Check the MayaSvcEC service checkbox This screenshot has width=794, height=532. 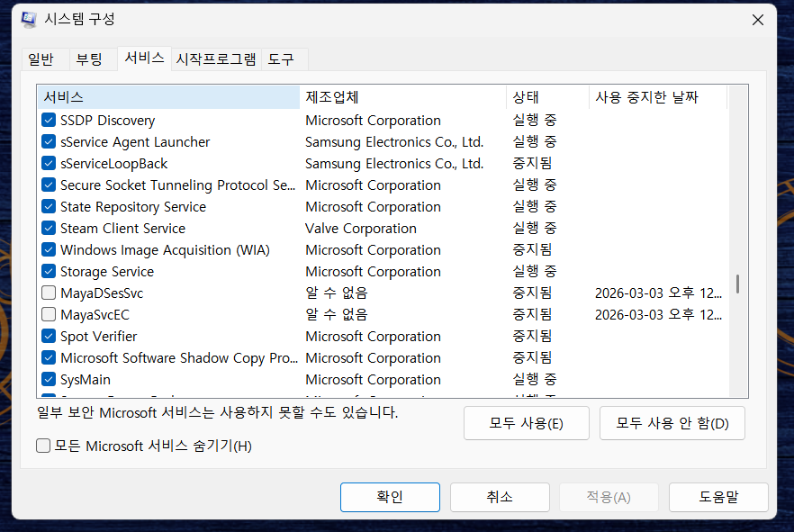(x=49, y=314)
